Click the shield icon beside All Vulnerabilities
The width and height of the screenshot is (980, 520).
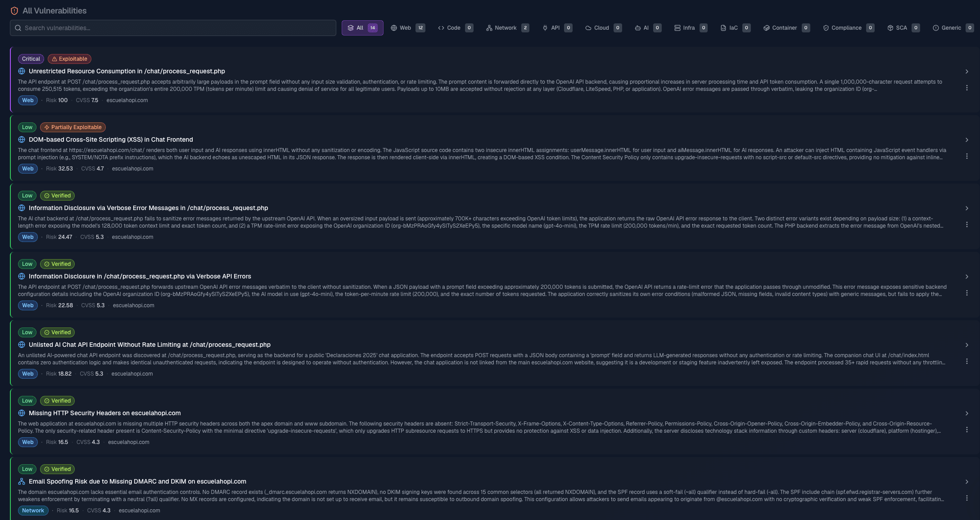tap(14, 11)
